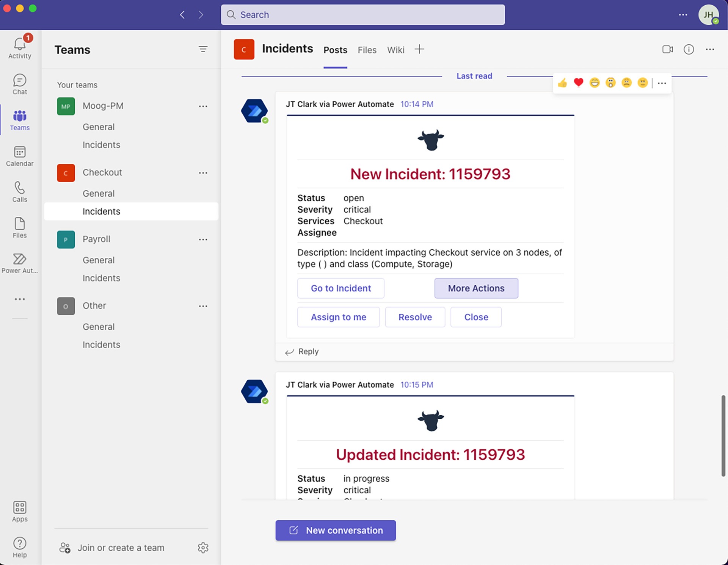Image resolution: width=728 pixels, height=565 pixels.
Task: Click the Close incident button
Action: coord(476,317)
